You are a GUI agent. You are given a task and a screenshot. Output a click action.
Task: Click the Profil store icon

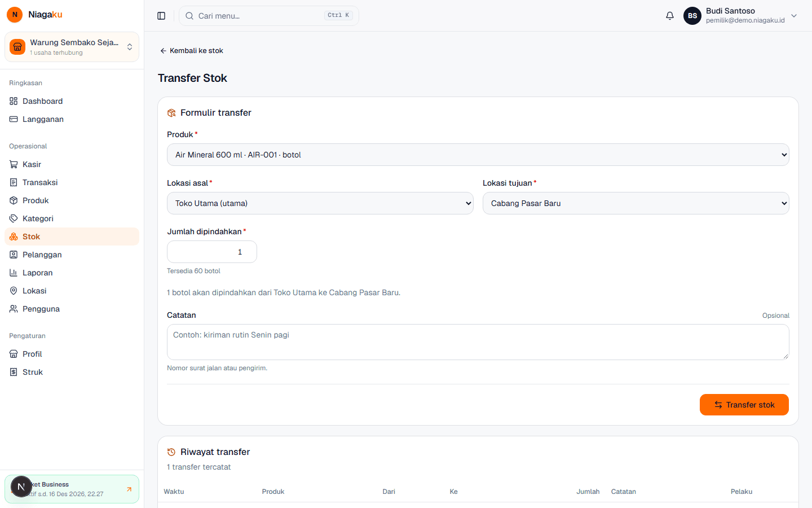pyautogui.click(x=14, y=354)
